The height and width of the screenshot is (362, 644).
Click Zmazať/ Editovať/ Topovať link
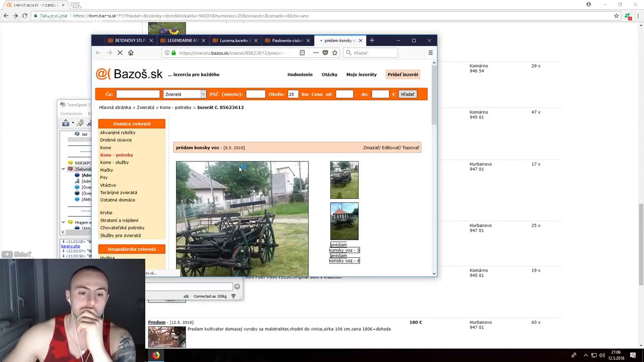point(391,148)
